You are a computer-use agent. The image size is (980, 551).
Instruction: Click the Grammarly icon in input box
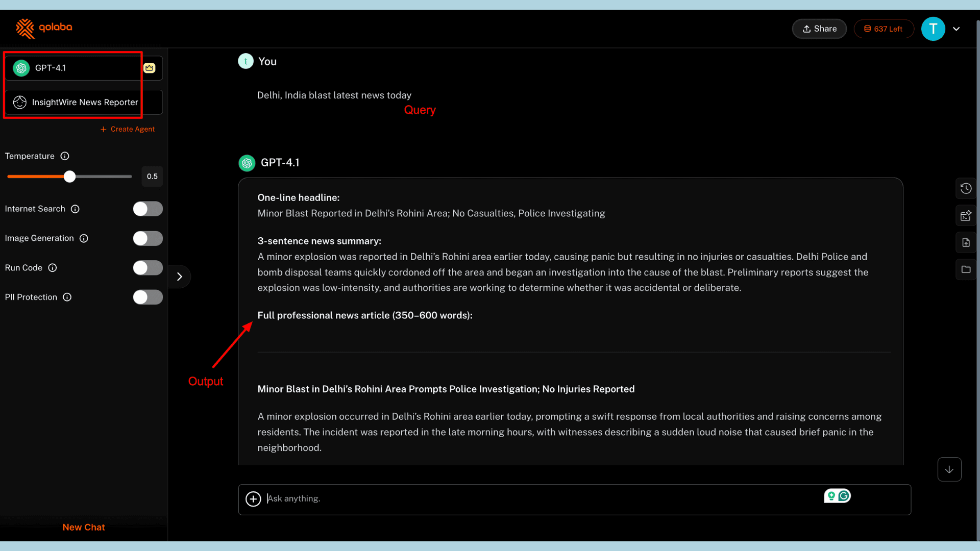[x=844, y=495]
